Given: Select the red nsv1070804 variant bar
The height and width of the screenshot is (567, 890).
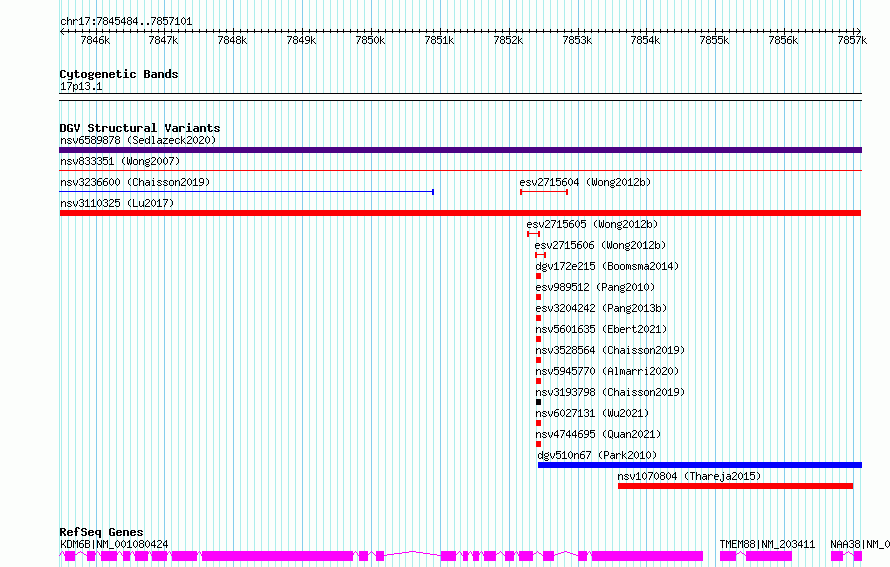Looking at the screenshot, I should coord(735,486).
